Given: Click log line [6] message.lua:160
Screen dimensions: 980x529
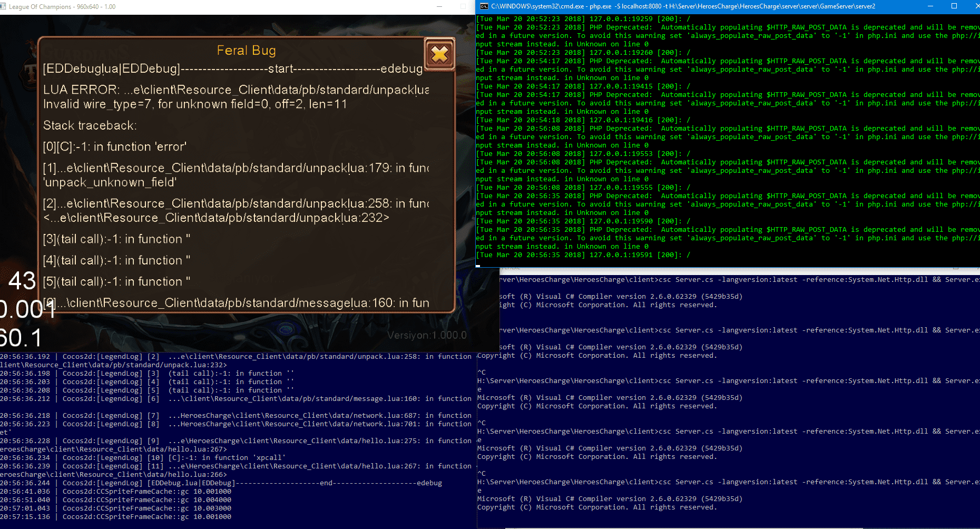Looking at the screenshot, I should (x=236, y=399).
